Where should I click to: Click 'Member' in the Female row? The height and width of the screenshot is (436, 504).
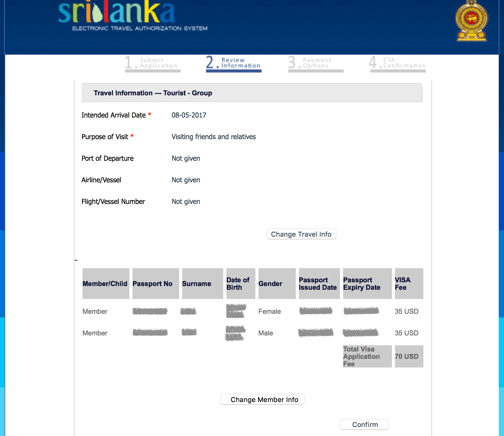tap(95, 311)
